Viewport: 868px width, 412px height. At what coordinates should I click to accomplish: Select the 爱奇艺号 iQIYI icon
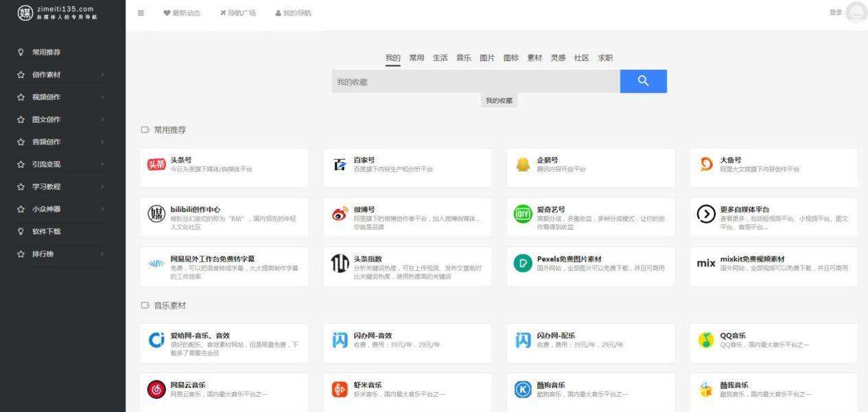tap(523, 214)
